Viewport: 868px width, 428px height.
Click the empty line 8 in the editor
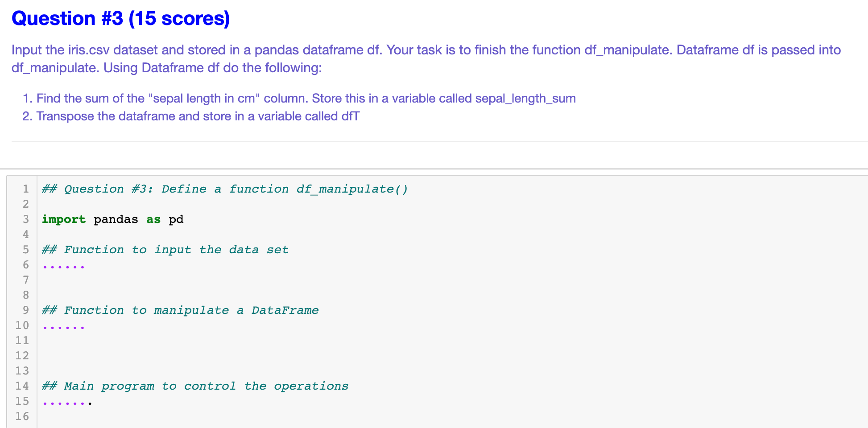pos(134,295)
